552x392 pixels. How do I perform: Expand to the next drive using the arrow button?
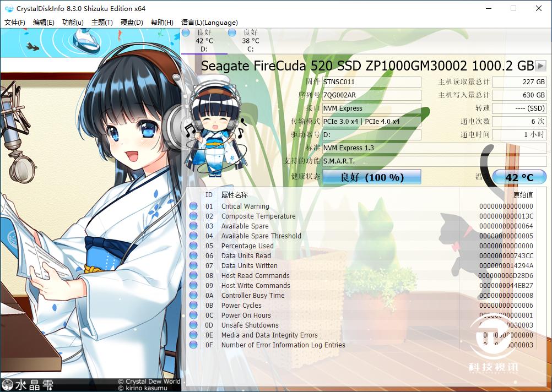(540, 66)
